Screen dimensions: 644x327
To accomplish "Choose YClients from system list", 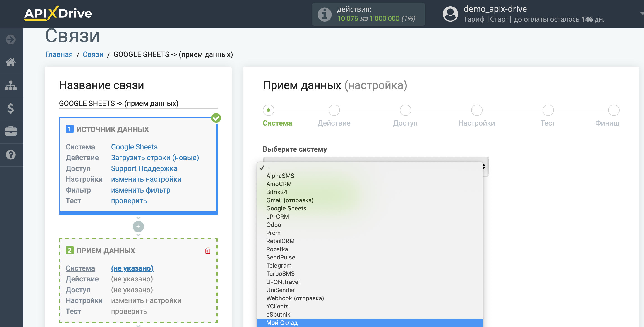I will 370,306.
